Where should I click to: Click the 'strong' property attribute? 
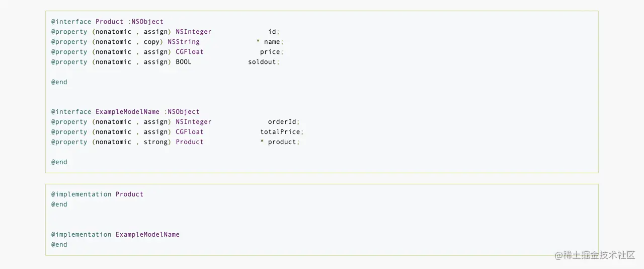[155, 142]
